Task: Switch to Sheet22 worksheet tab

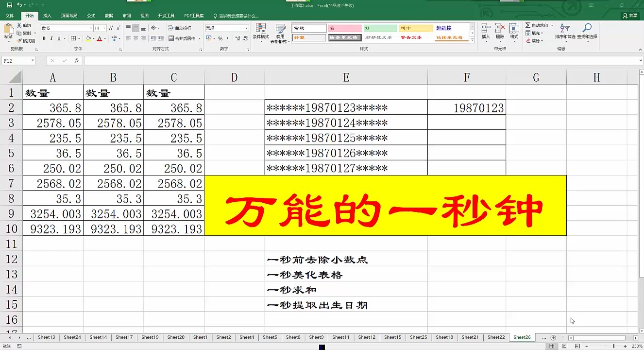Action: pos(496,337)
